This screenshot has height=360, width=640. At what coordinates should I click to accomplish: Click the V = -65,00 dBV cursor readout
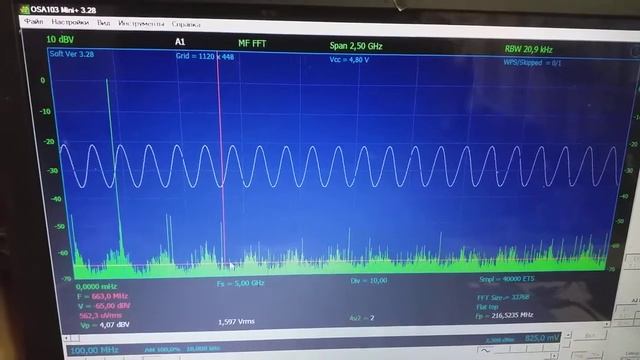[x=104, y=306]
